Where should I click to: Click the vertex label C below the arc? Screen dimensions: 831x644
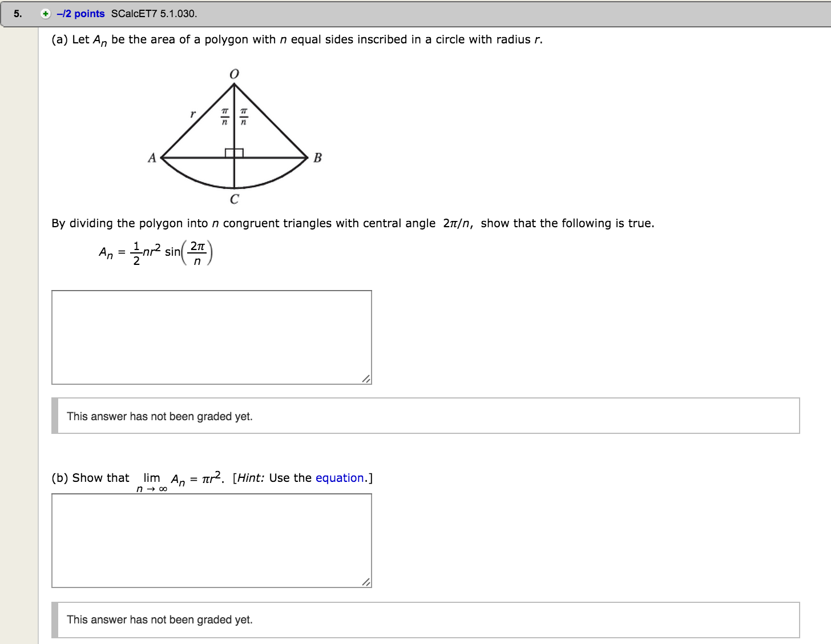click(234, 199)
